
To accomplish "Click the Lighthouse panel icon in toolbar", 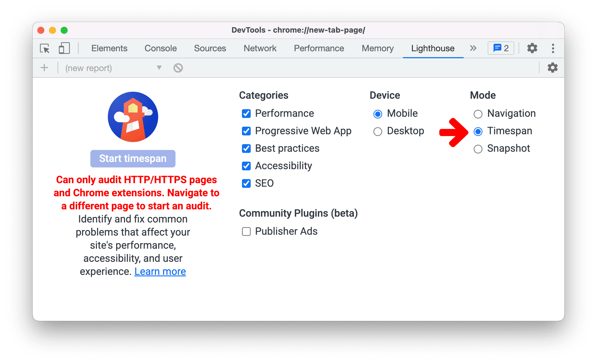I will coord(431,48).
